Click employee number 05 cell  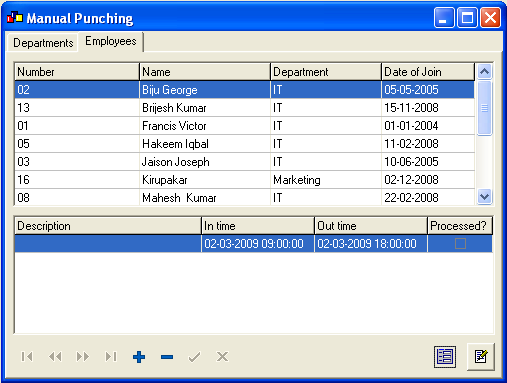77,144
